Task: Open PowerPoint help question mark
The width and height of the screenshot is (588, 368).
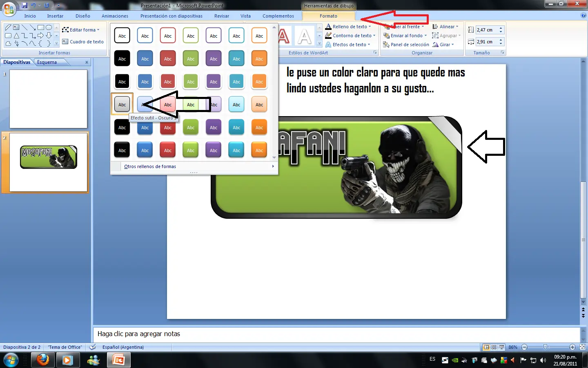Action: pyautogui.click(x=583, y=16)
